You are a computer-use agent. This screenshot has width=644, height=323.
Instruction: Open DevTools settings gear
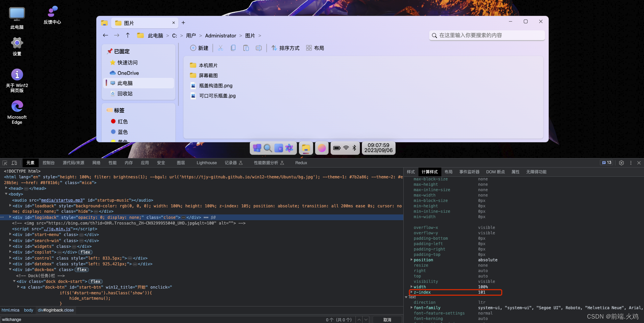(621, 163)
